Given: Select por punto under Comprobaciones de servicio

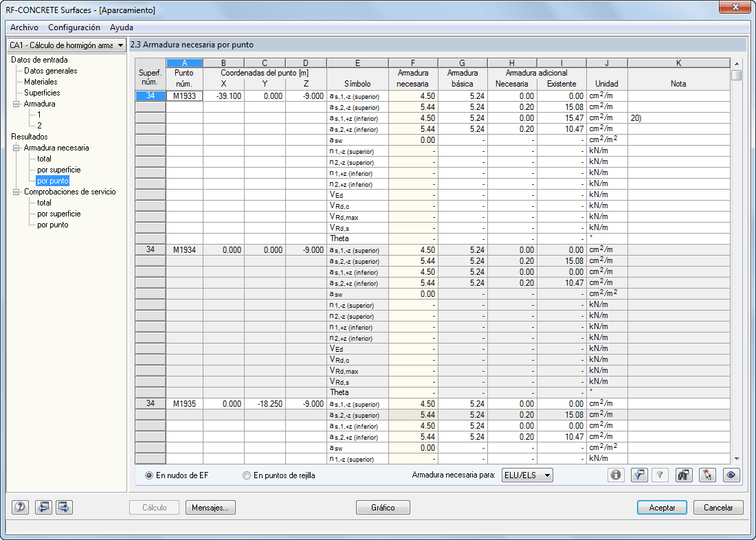Looking at the screenshot, I should [x=52, y=225].
